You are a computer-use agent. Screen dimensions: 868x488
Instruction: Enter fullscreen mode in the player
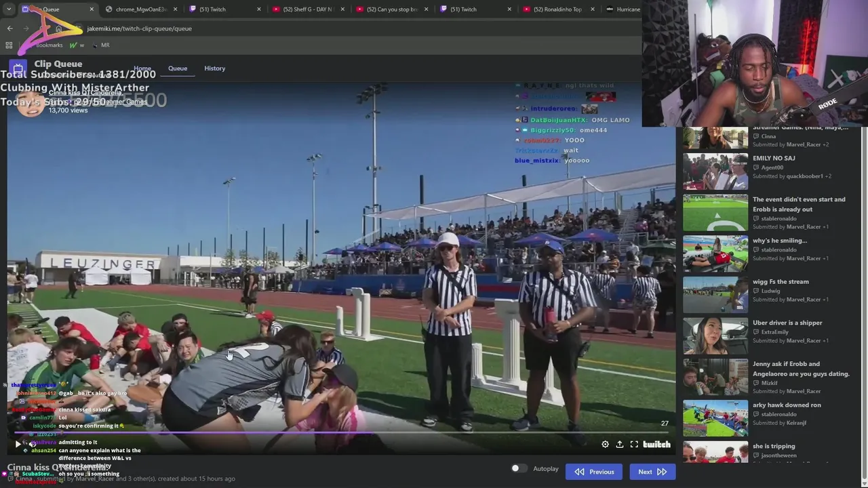click(x=634, y=445)
